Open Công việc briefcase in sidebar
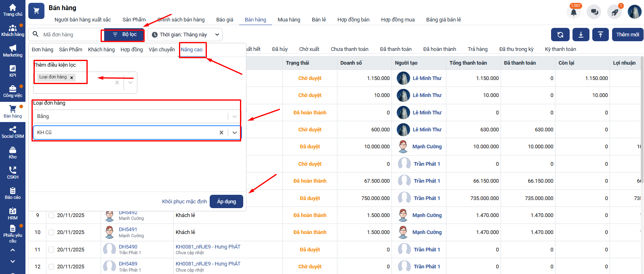The height and width of the screenshot is (274, 644). (13, 92)
